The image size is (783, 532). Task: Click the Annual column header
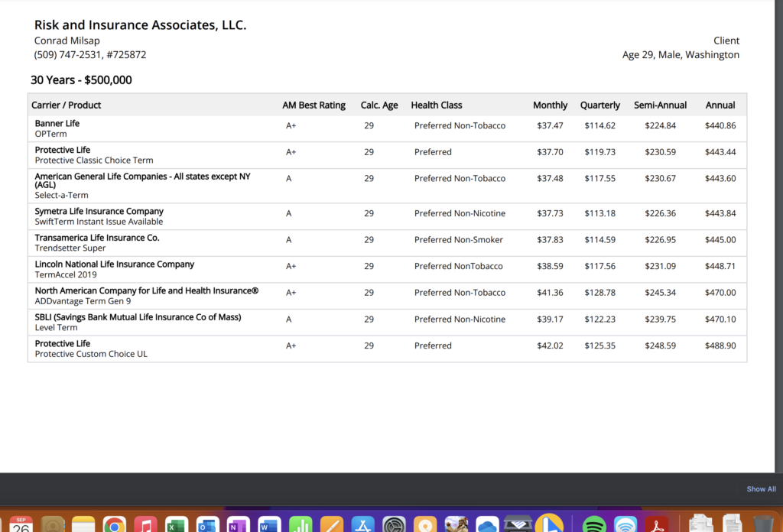tap(720, 105)
